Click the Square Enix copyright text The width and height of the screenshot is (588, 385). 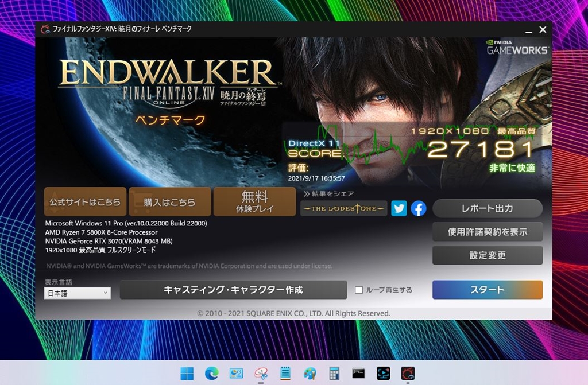(x=293, y=313)
